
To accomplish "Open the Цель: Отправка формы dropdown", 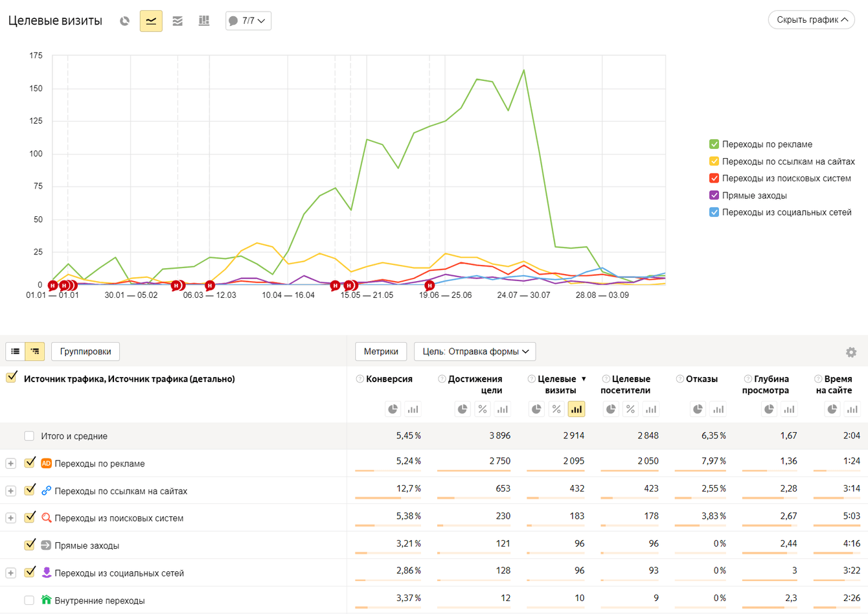I will pos(475,351).
